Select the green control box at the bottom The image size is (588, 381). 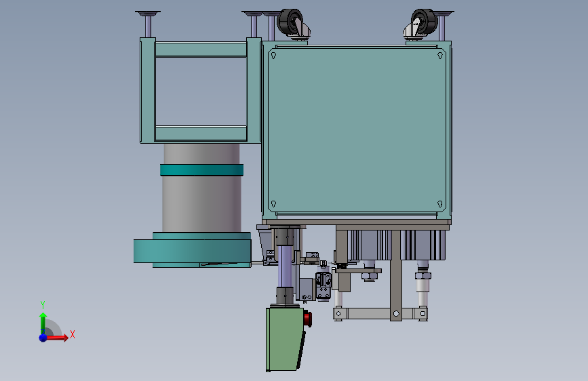coord(284,340)
